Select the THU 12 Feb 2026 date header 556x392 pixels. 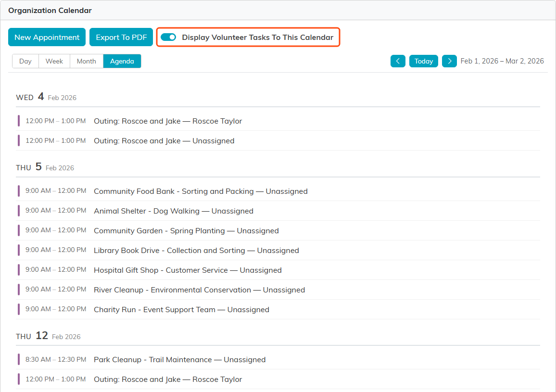tap(48, 336)
